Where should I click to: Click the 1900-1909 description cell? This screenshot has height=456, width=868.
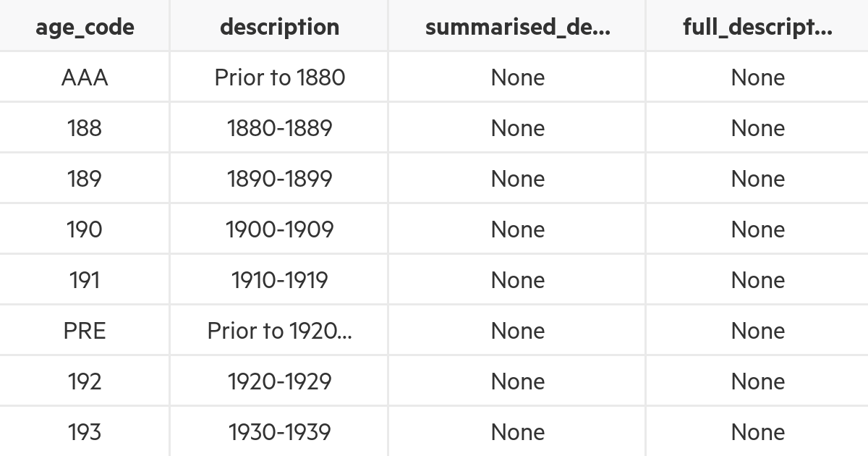(279, 229)
